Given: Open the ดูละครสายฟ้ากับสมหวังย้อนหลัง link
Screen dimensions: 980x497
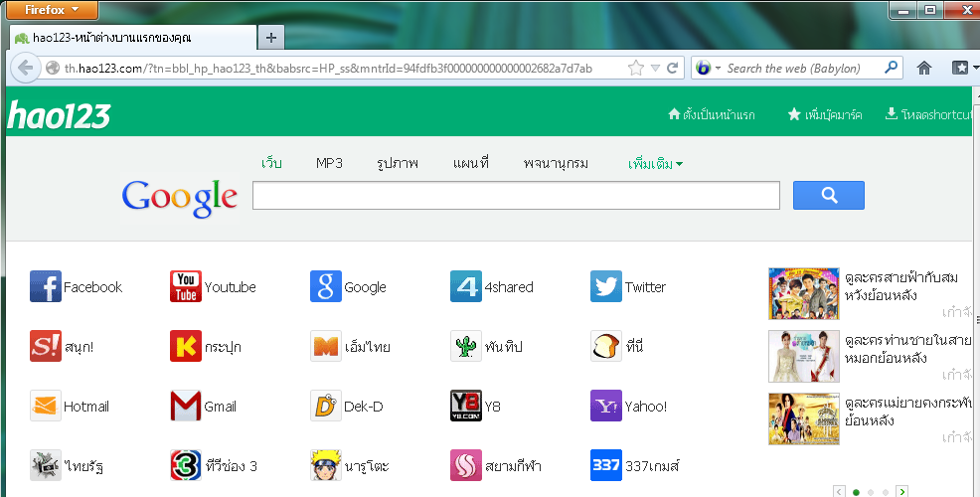Looking at the screenshot, I should tap(900, 285).
